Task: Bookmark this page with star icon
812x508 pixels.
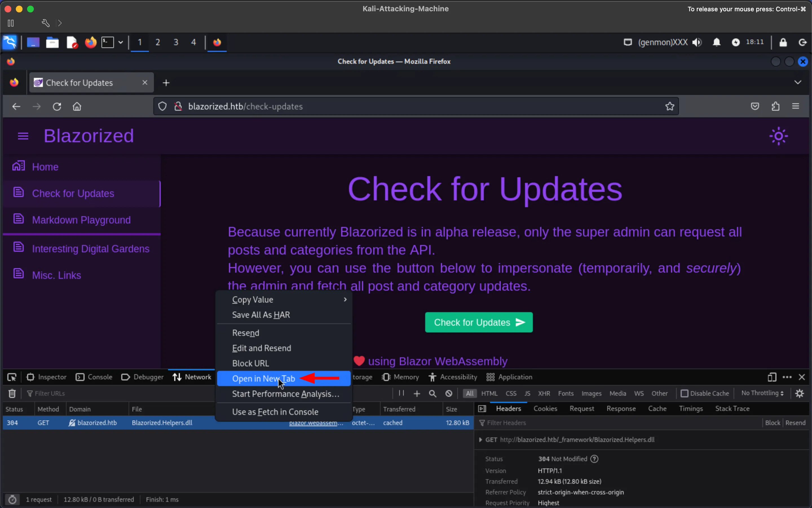Action: tap(670, 106)
